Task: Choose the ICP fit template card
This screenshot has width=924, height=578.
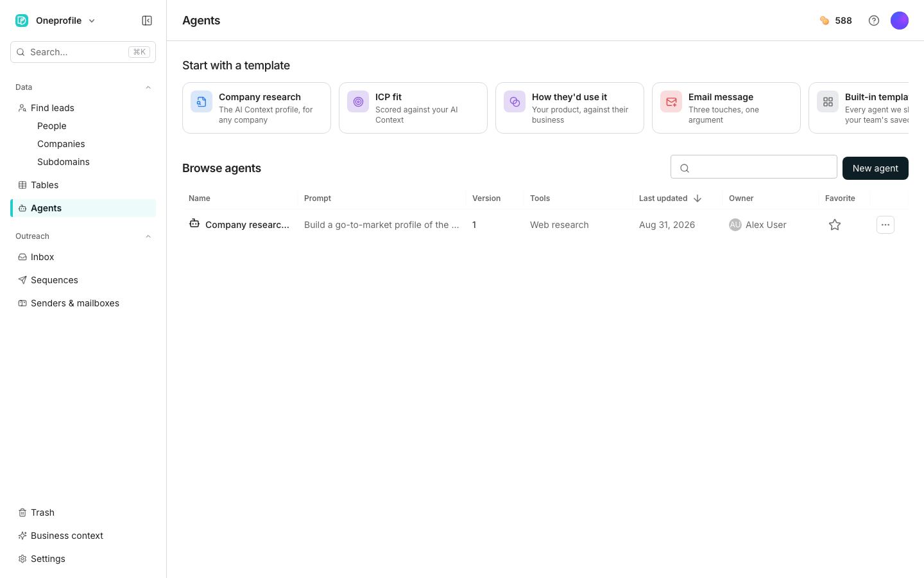Action: 413,108
